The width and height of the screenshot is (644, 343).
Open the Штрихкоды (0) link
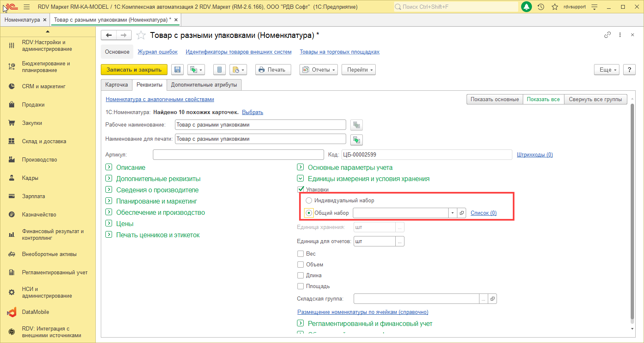click(x=534, y=155)
